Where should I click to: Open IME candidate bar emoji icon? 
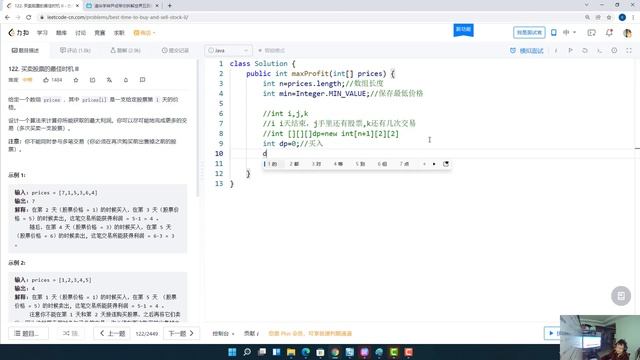coord(446,164)
